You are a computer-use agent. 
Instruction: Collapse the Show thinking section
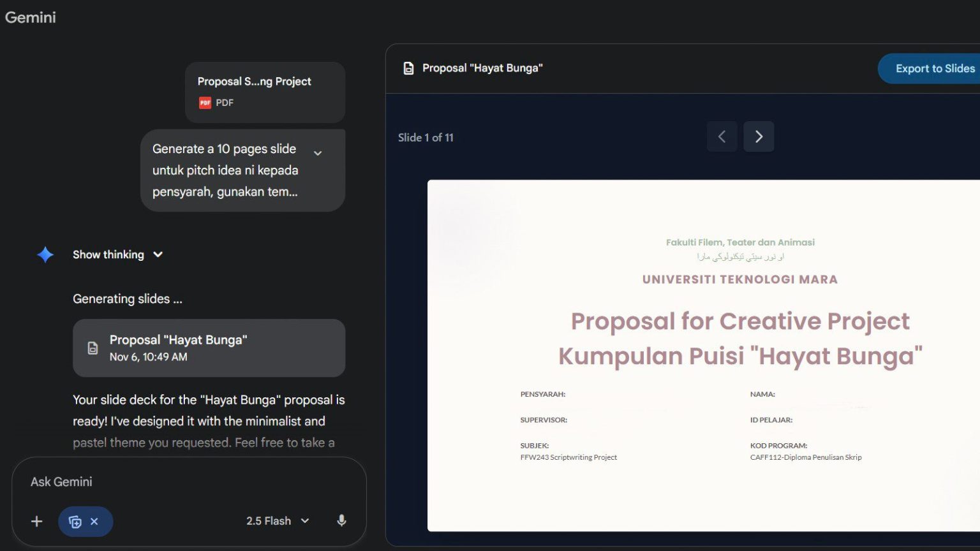click(x=158, y=254)
